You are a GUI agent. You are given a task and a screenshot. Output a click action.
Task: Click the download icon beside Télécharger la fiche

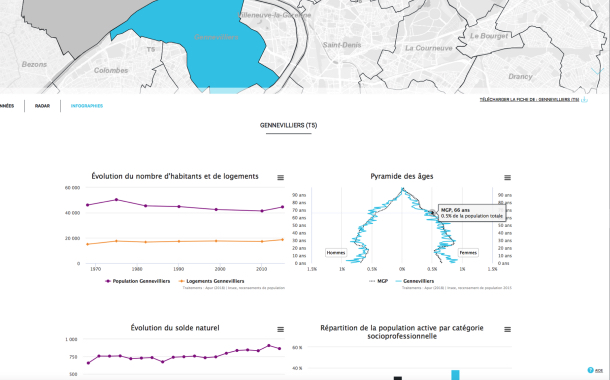tap(584, 100)
